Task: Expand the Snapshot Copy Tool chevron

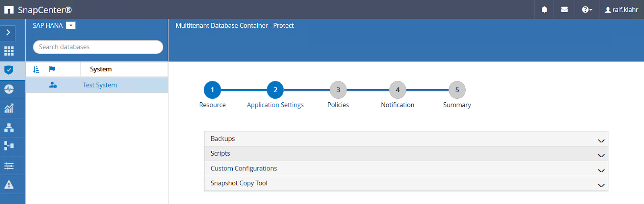Action: click(x=601, y=185)
